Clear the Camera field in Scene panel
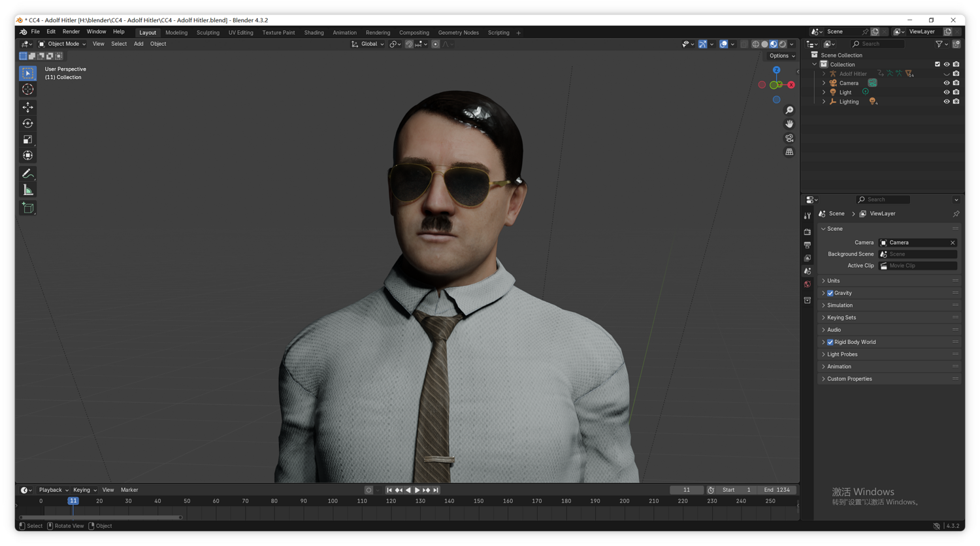 [953, 243]
